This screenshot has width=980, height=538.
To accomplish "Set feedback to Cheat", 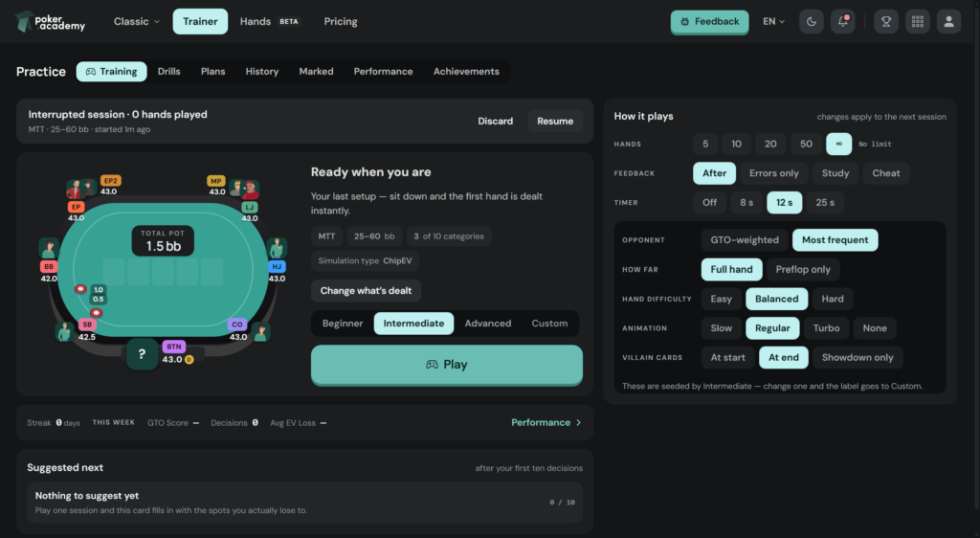I will [885, 173].
